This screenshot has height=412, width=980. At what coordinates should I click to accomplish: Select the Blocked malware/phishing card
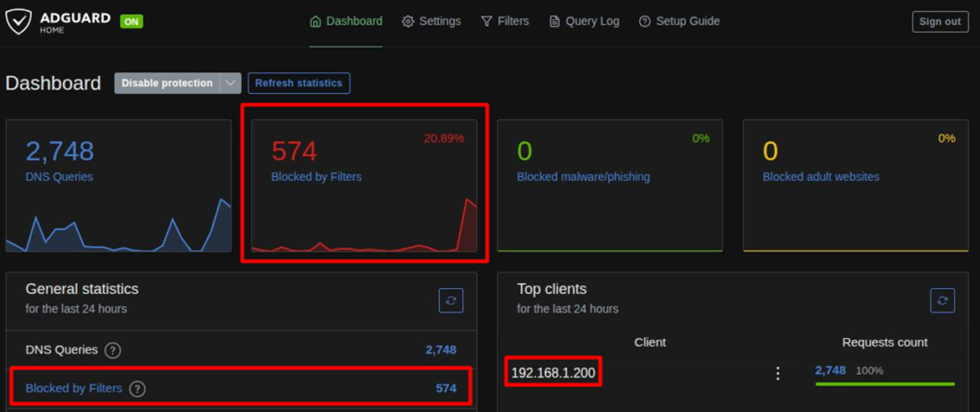pos(609,185)
